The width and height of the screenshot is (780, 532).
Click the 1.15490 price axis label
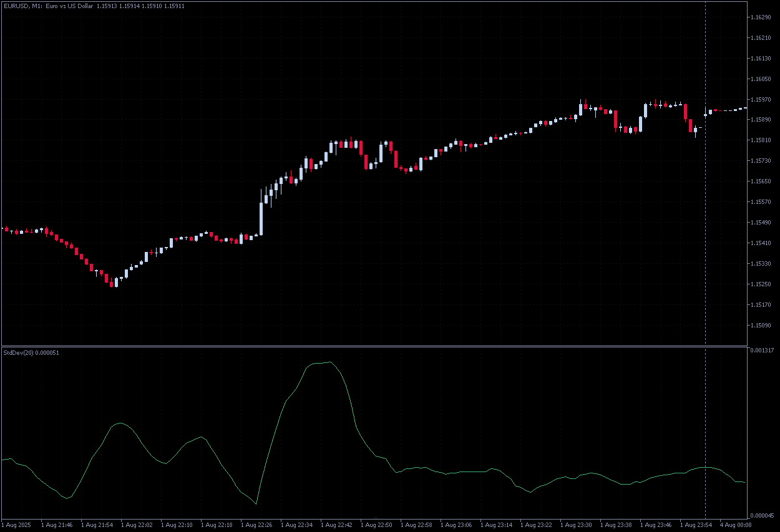coord(760,223)
